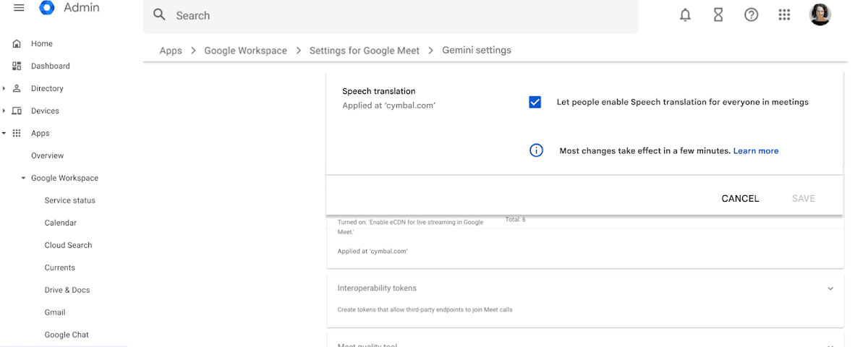Open Gmail in the sidebar list
Viewport: 868px width, 347px height.
[x=55, y=312]
